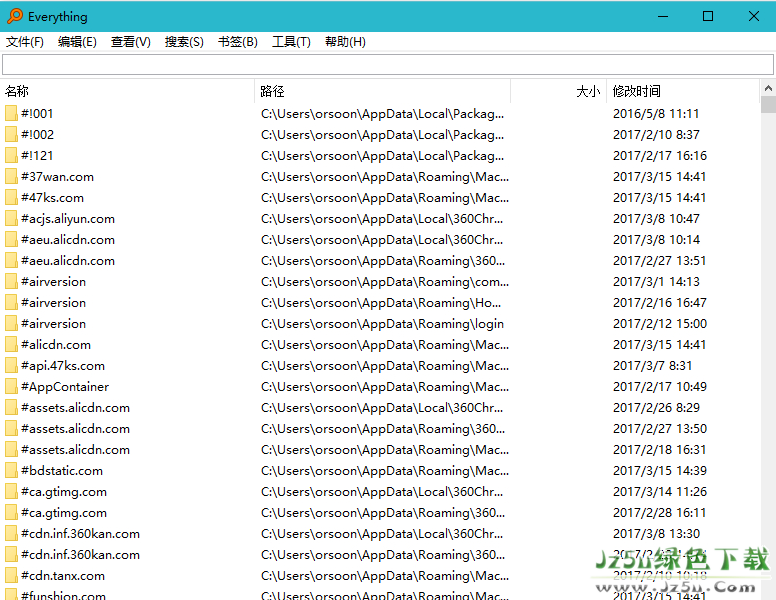The image size is (776, 600).
Task: Select the #!001 folder name
Action: tap(37, 113)
